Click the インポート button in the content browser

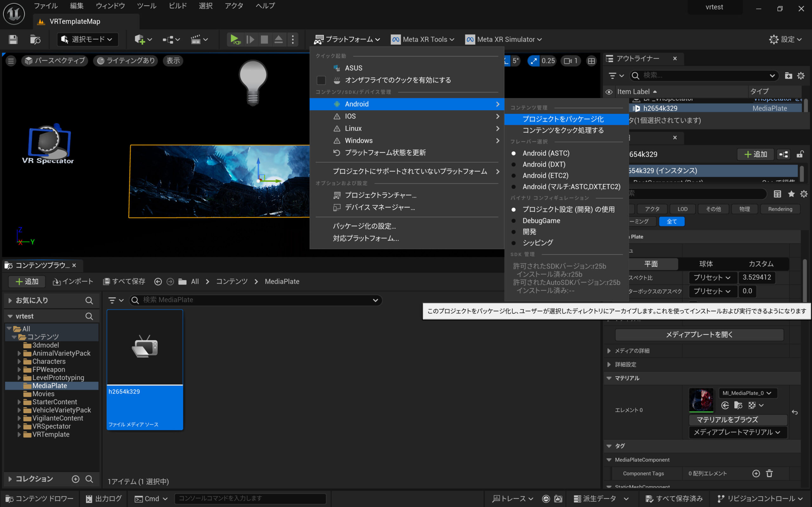[73, 281]
